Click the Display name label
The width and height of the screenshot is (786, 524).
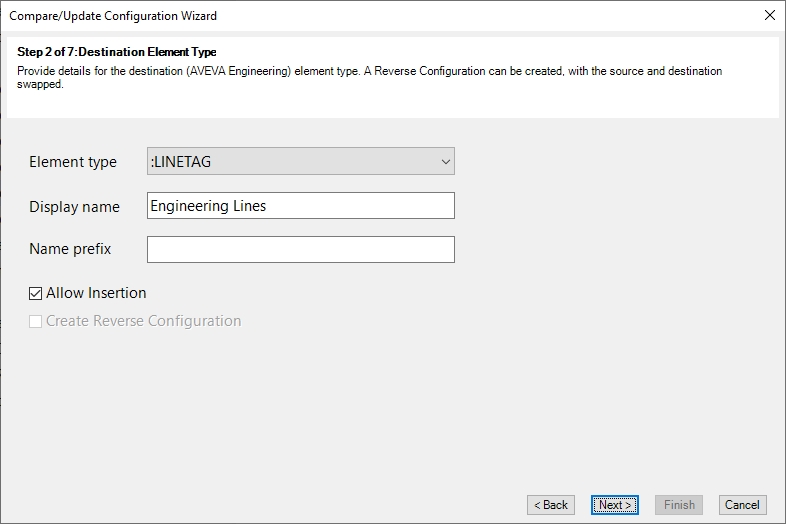pyautogui.click(x=74, y=207)
